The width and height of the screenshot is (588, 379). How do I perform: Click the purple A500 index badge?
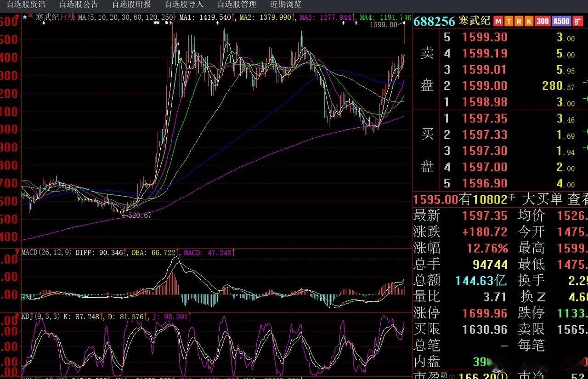tap(561, 21)
